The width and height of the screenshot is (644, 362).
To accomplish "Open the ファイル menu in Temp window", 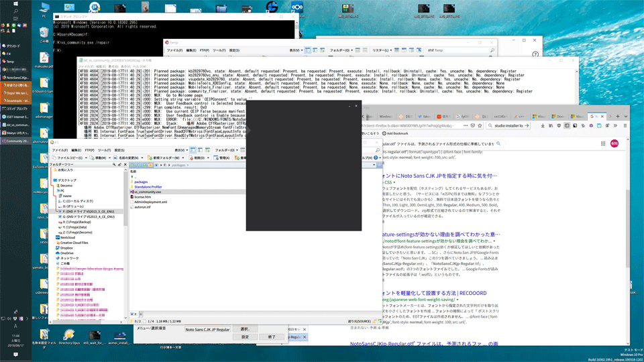I will point(174,50).
